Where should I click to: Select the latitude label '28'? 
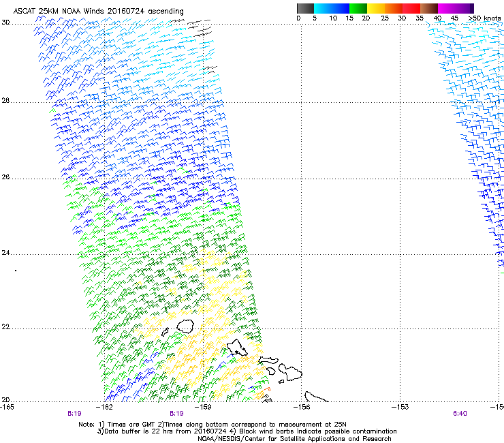pyautogui.click(x=5, y=101)
